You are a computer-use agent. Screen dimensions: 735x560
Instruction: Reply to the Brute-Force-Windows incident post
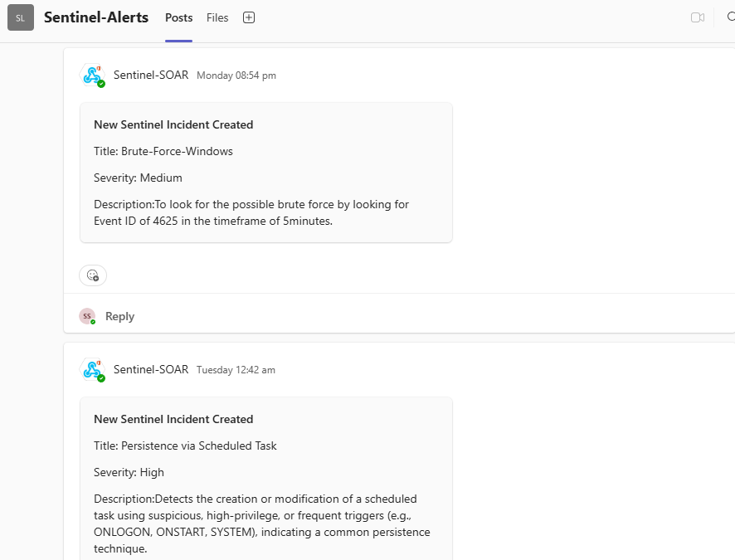119,316
